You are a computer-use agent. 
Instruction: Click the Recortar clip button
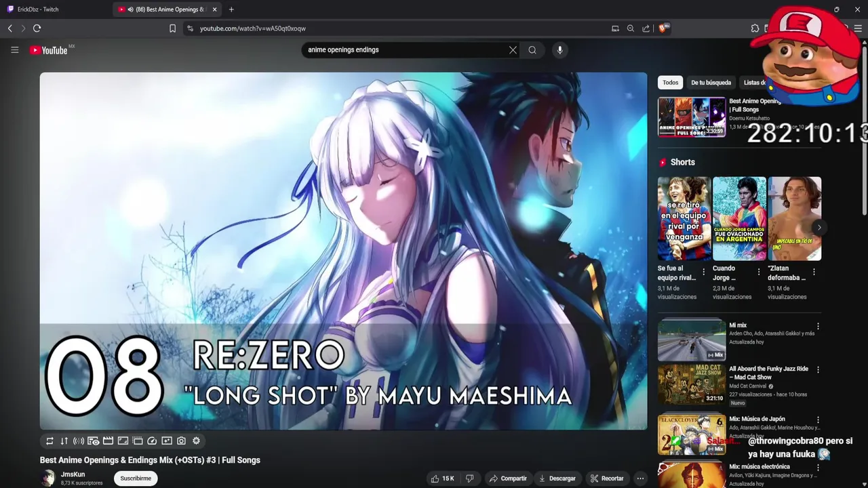tap(607, 479)
